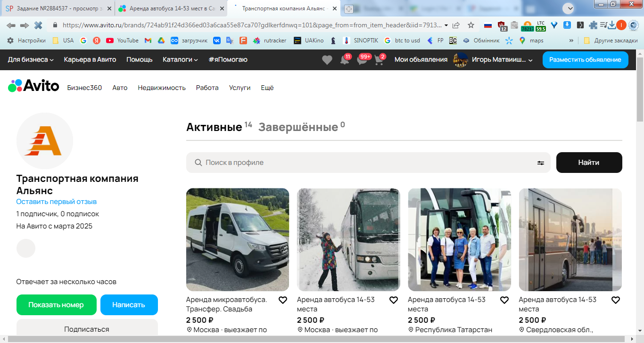Open the media control playlist icon
Viewport: 644px width, 343px height.
603,25
